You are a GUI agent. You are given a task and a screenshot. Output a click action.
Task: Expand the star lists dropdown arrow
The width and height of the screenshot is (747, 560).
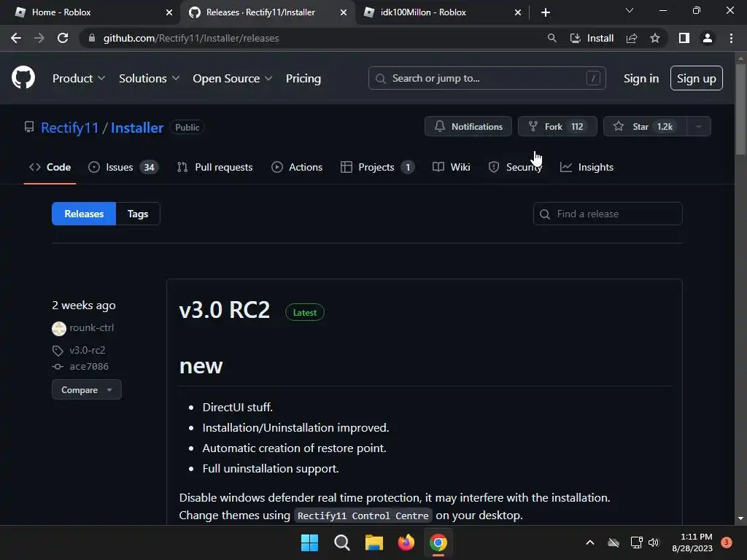698,126
